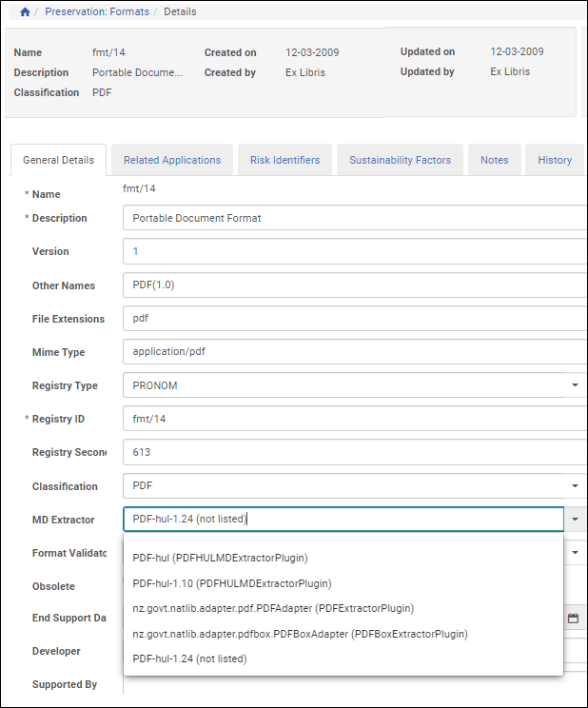Open the End Support Date calendar icon

573,619
